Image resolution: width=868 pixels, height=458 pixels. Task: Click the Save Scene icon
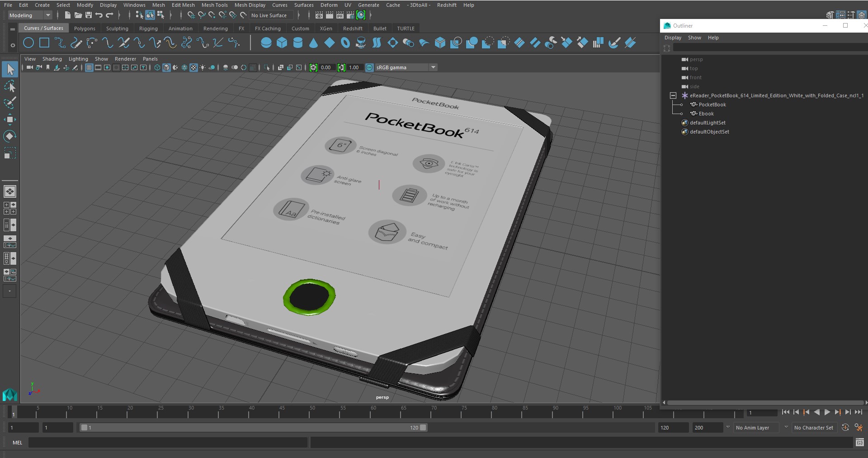(89, 15)
